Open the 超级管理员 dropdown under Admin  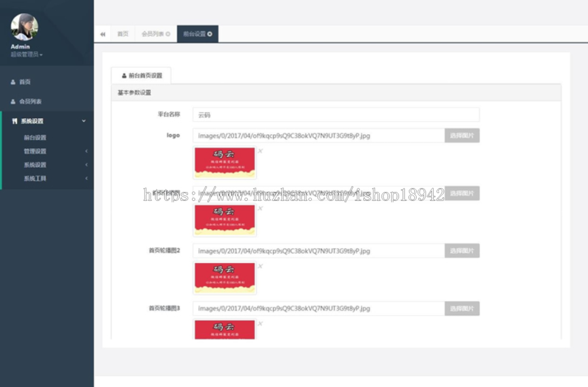point(27,55)
